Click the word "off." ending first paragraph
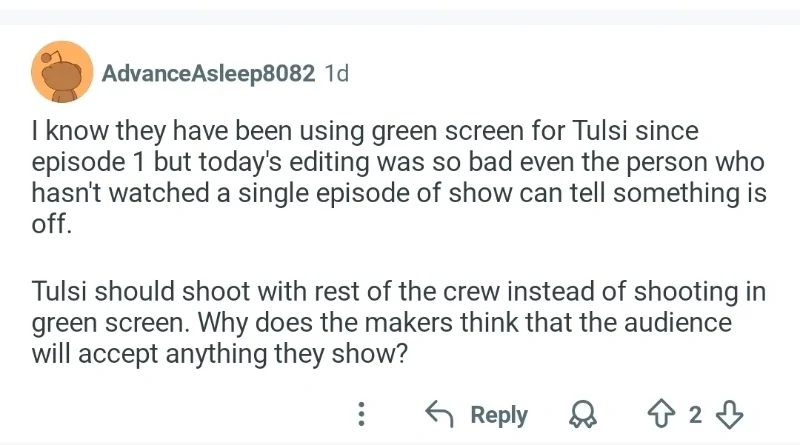The height and width of the screenshot is (445, 800). pyautogui.click(x=51, y=223)
